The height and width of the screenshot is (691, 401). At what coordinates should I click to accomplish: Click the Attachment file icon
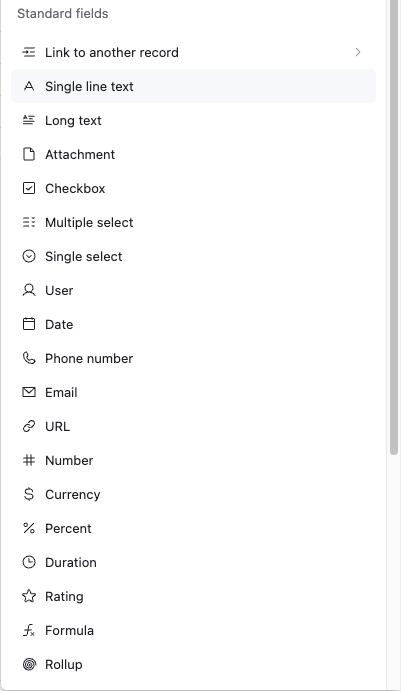(x=29, y=154)
